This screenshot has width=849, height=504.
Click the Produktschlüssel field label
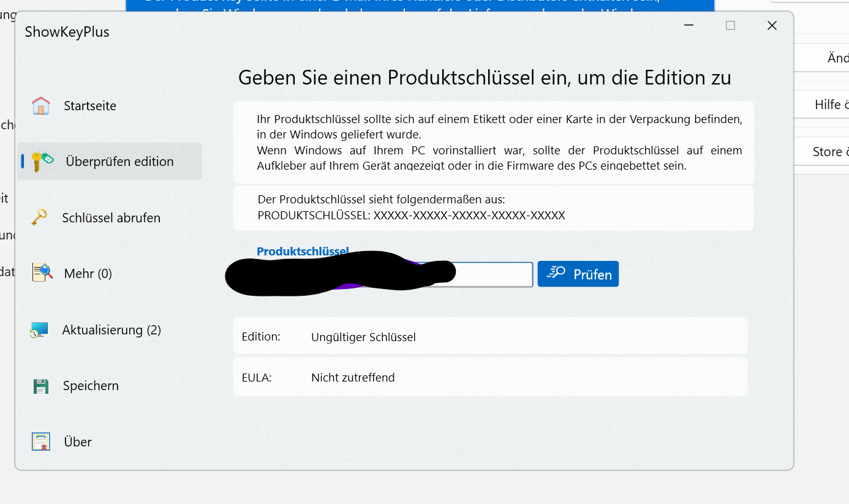point(303,251)
